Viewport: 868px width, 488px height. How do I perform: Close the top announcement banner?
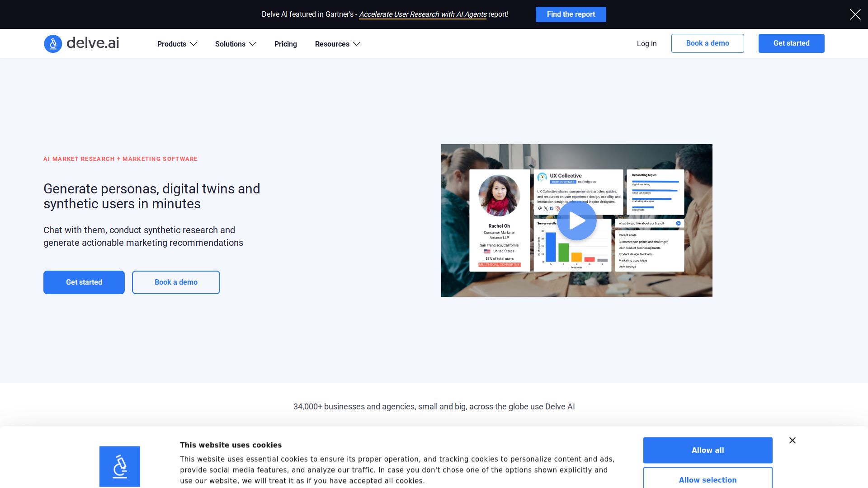point(855,14)
